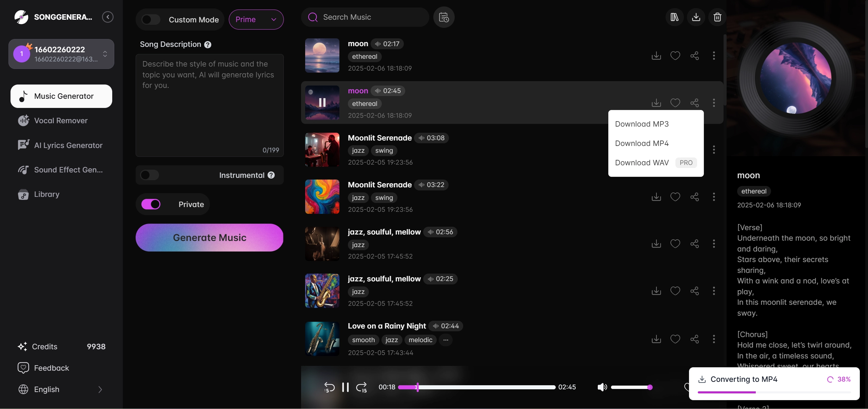This screenshot has width=868, height=409.
Task: Collapse the left sidebar with the arrow
Action: click(107, 17)
